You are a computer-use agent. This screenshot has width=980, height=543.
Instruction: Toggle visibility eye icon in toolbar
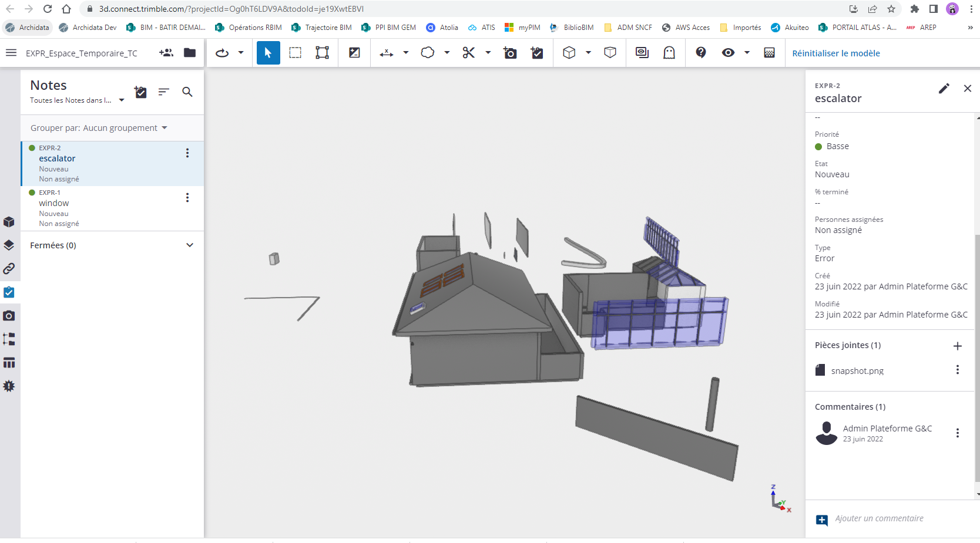(728, 53)
